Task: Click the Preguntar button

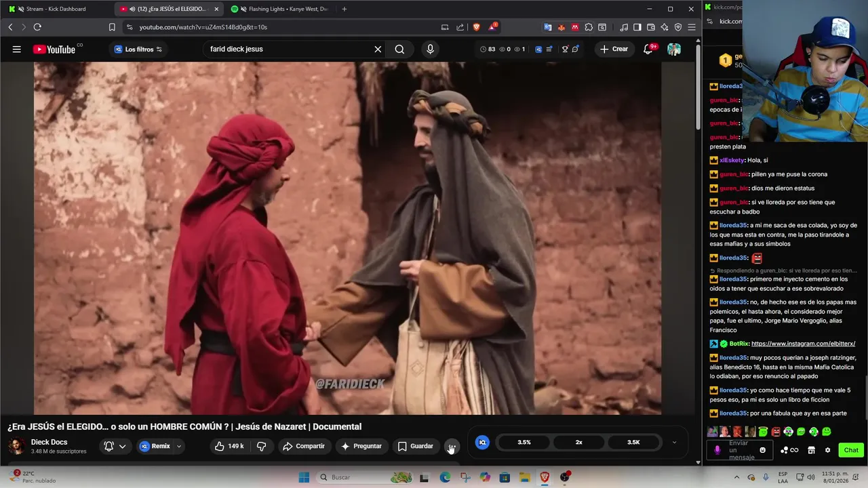Action: tap(361, 446)
